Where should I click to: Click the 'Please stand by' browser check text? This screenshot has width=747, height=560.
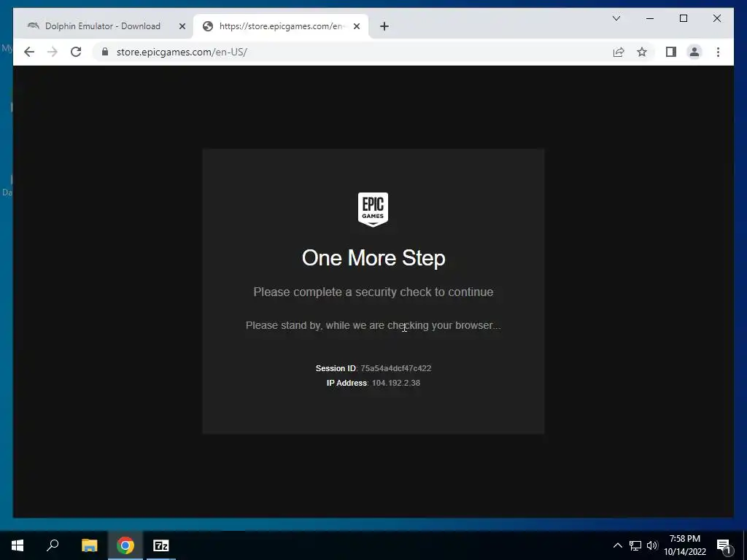[373, 325]
